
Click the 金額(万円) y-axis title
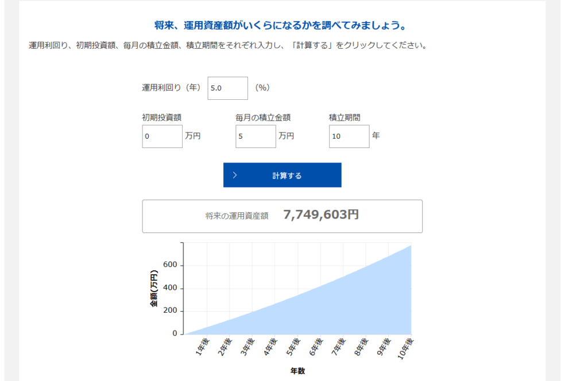(154, 288)
